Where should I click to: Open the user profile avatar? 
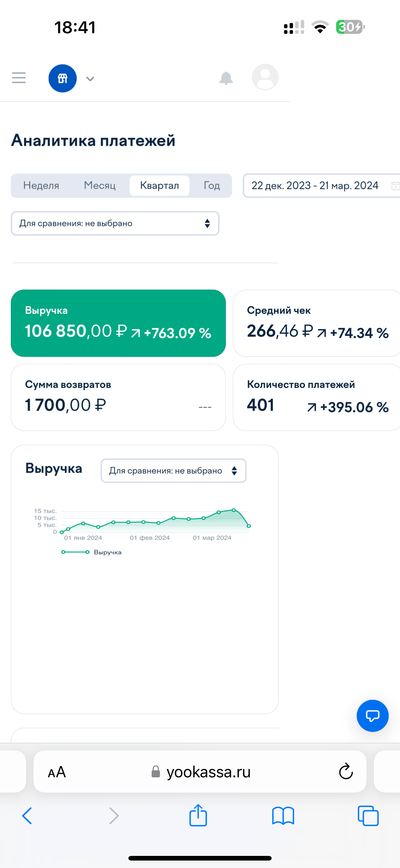265,77
